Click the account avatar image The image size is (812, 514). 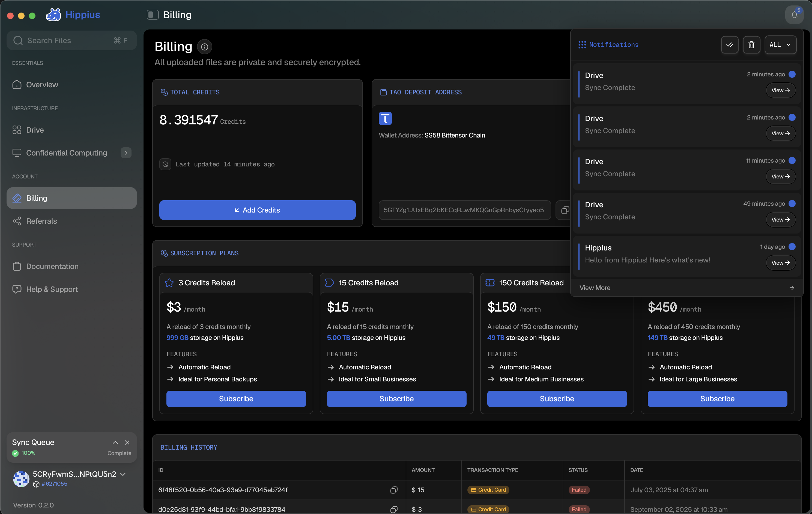[21, 479]
